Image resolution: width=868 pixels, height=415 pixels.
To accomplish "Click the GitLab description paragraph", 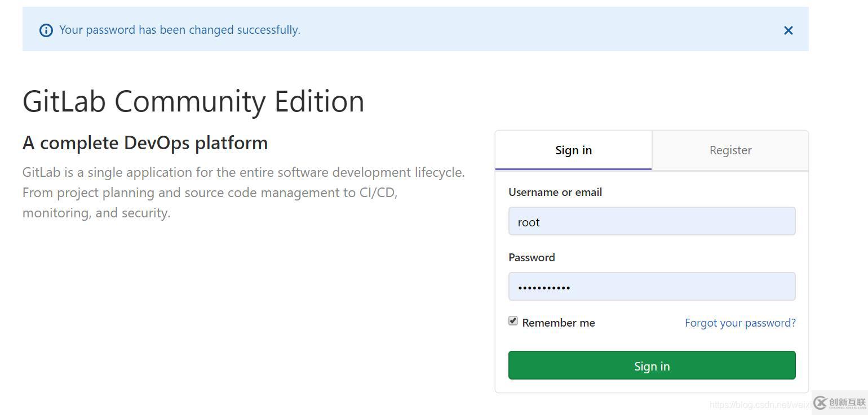I will (x=243, y=193).
